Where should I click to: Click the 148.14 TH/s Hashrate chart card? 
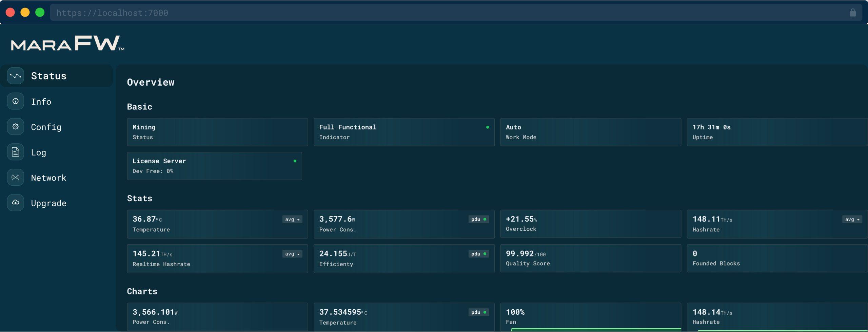coord(777,317)
